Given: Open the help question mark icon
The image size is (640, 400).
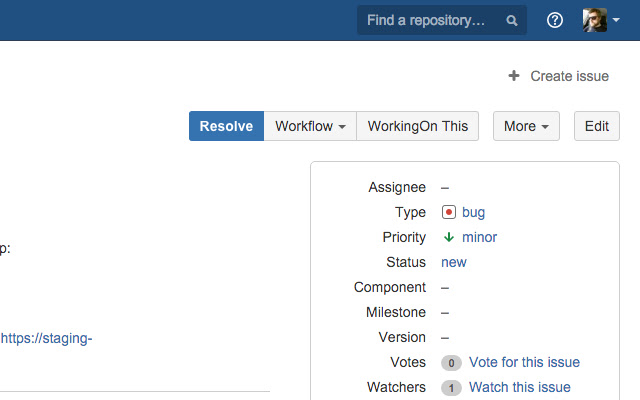Looking at the screenshot, I should [x=554, y=20].
